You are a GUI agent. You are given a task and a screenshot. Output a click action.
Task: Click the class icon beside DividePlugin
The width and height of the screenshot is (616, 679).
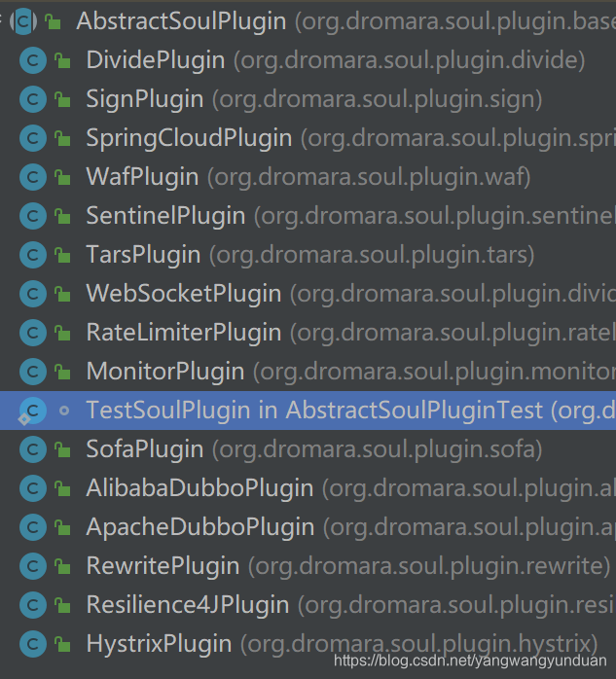pos(33,60)
